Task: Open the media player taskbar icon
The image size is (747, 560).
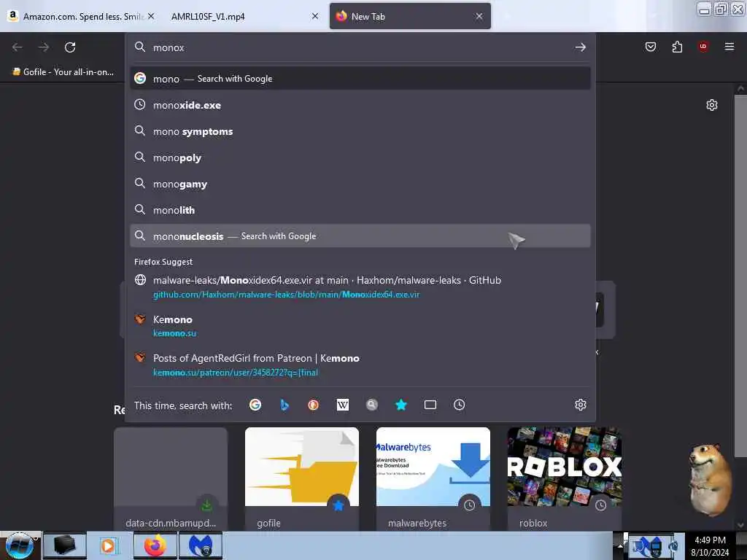Action: [x=109, y=545]
